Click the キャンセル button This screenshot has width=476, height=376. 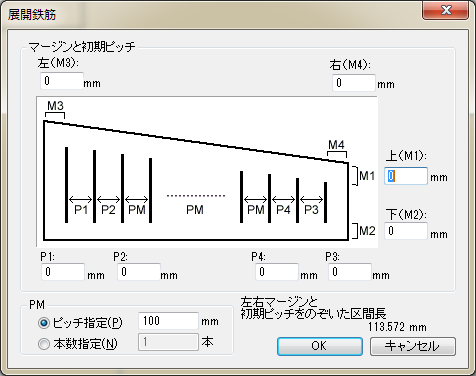pos(413,346)
